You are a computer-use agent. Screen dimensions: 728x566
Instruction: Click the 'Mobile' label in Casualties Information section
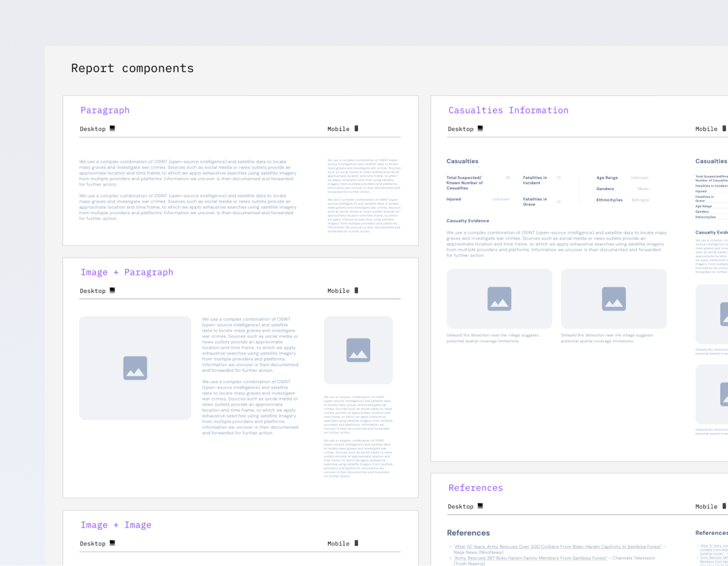(706, 129)
